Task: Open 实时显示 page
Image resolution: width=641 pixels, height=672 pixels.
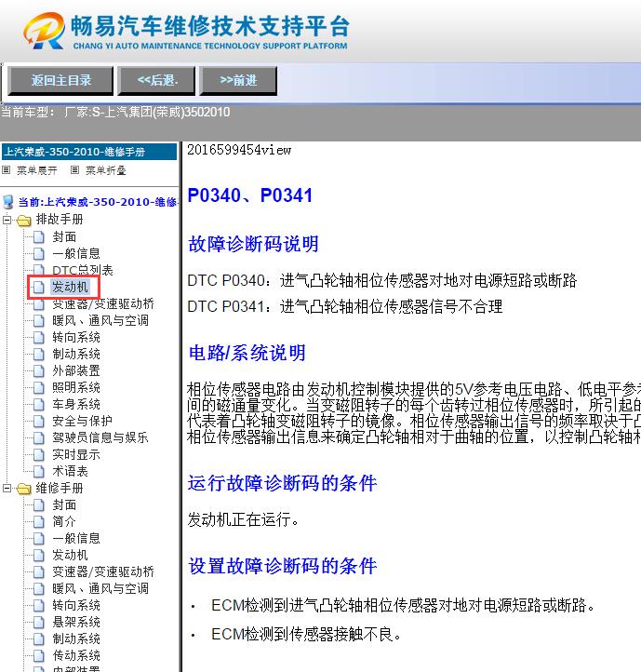Action: click(x=76, y=454)
